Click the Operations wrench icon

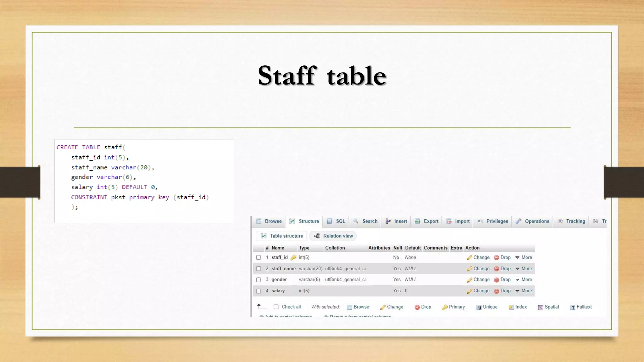(x=519, y=221)
